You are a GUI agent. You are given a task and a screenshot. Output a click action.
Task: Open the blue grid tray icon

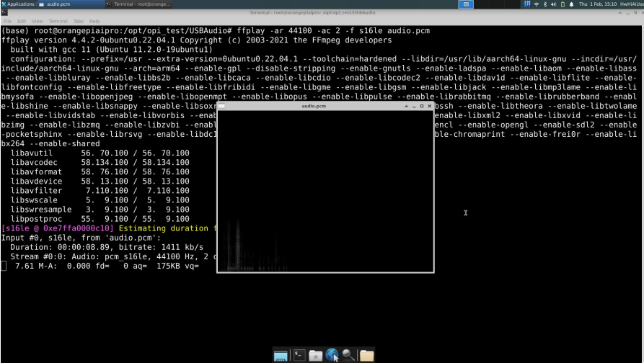(527, 4)
